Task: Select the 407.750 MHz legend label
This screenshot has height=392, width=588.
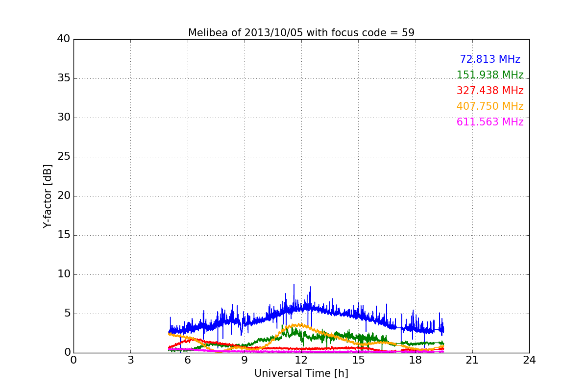Action: pos(490,106)
